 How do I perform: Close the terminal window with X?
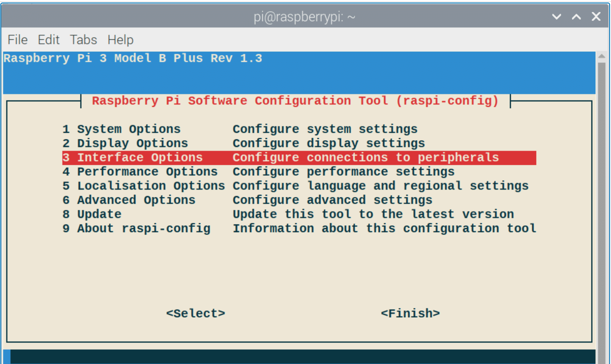(x=596, y=17)
